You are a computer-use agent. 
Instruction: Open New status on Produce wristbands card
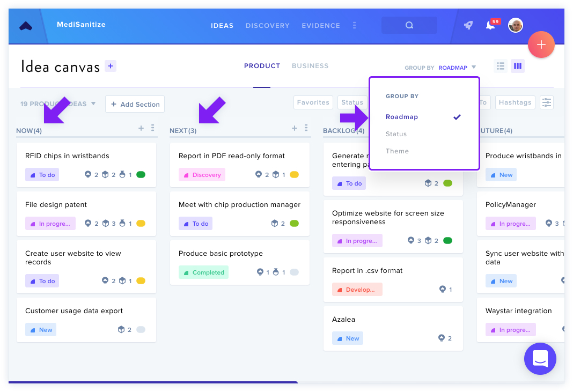501,175
